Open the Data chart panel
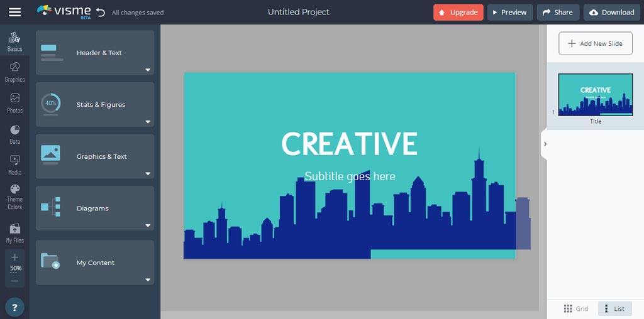The width and height of the screenshot is (644, 319). coord(14,134)
